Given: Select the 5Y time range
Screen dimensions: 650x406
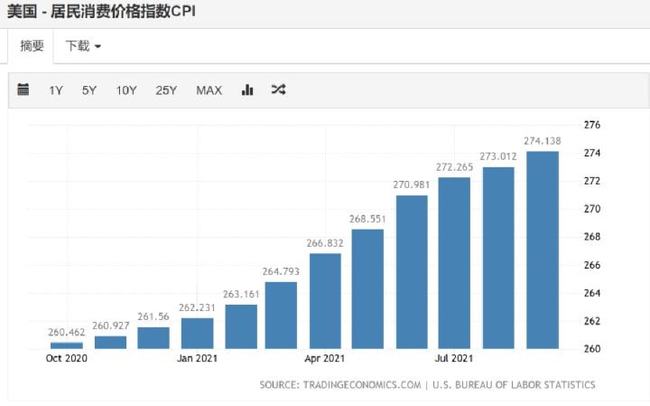Looking at the screenshot, I should click(x=89, y=90).
